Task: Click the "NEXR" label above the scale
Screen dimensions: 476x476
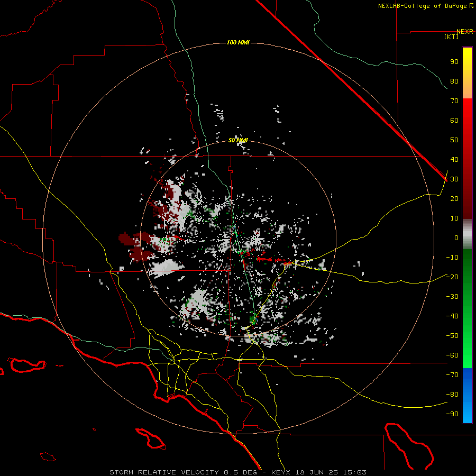Action: coord(465,32)
